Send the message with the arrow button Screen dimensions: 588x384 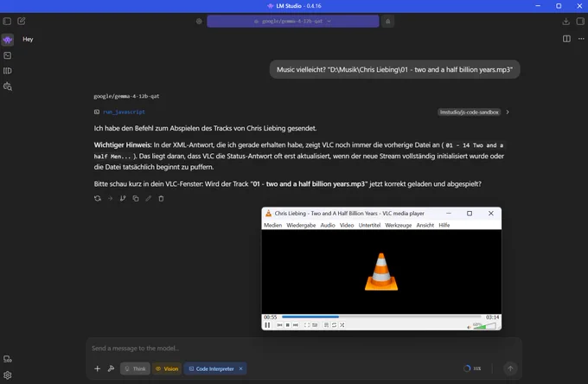pos(510,368)
